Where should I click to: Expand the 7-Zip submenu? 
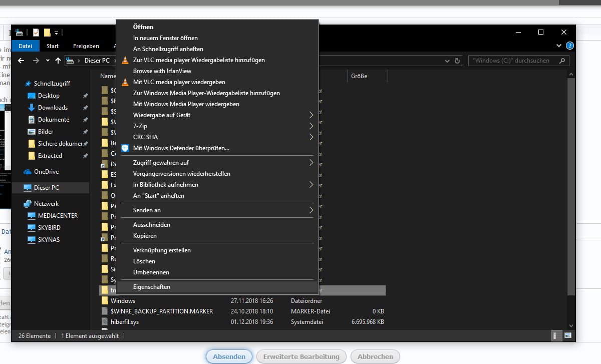click(x=217, y=126)
